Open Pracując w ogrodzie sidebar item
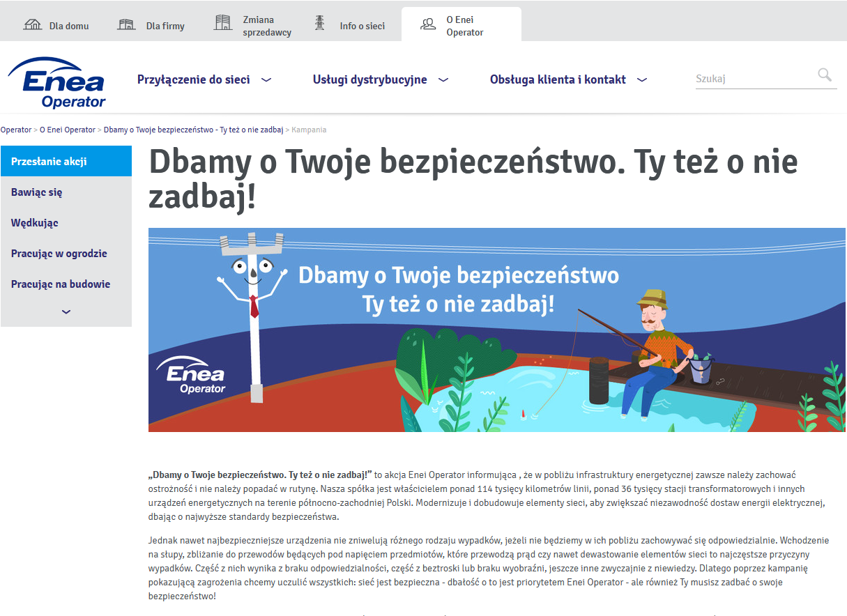 [x=66, y=254]
